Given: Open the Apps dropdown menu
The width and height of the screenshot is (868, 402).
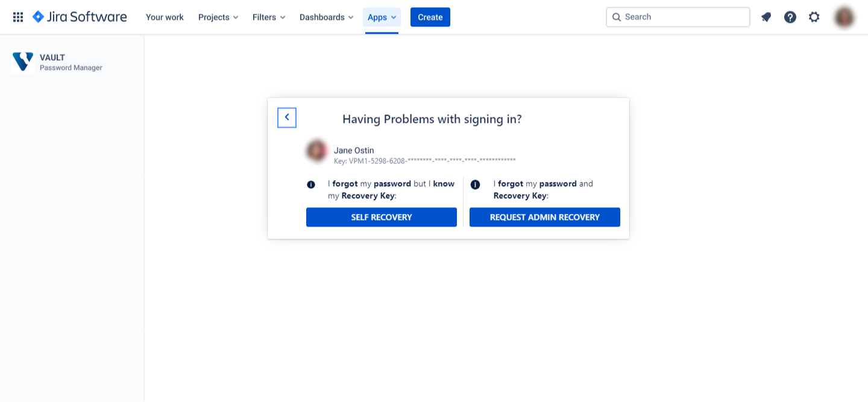Looking at the screenshot, I should [382, 17].
